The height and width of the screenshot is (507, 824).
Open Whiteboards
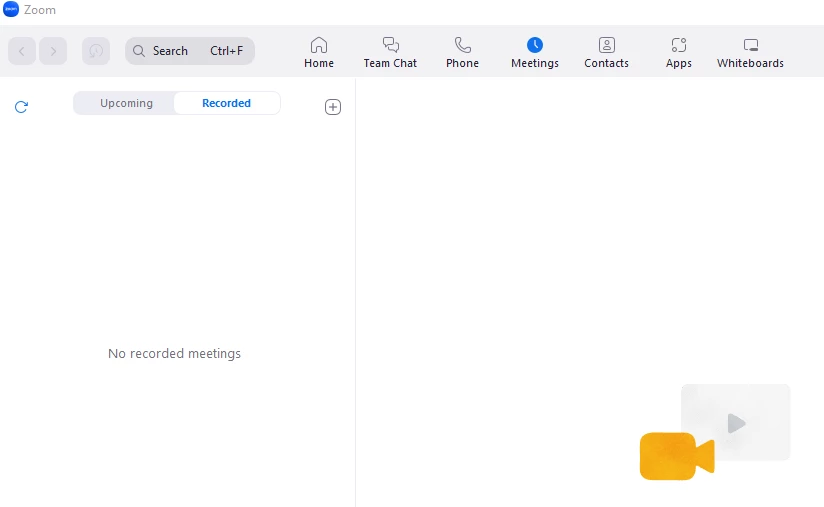[750, 53]
